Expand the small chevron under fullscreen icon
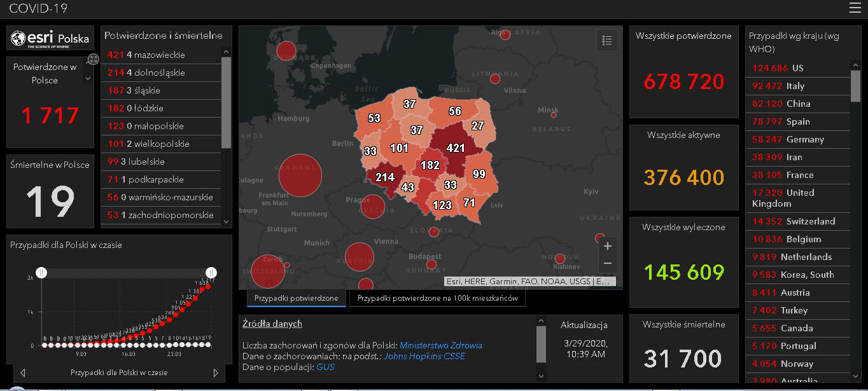Viewport: 868px width, 391px height. 88,79
